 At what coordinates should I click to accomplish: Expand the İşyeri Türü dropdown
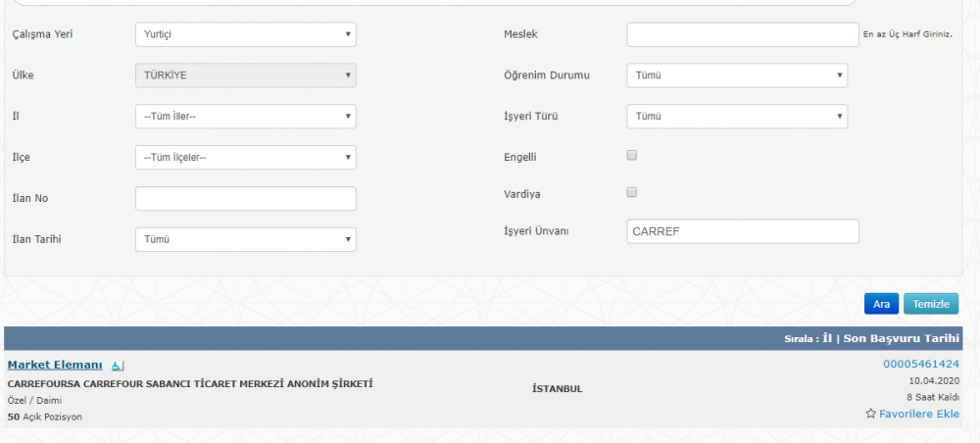coord(736,117)
